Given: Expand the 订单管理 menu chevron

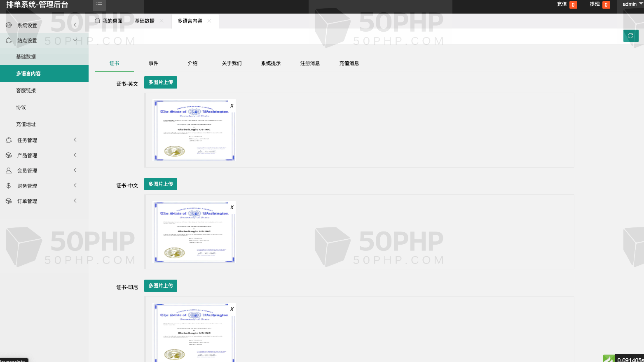Looking at the screenshot, I should (75, 201).
